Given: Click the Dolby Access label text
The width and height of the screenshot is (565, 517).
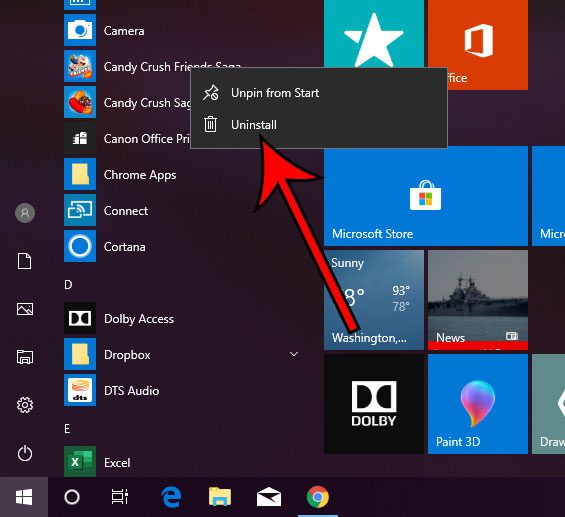Looking at the screenshot, I should [139, 319].
